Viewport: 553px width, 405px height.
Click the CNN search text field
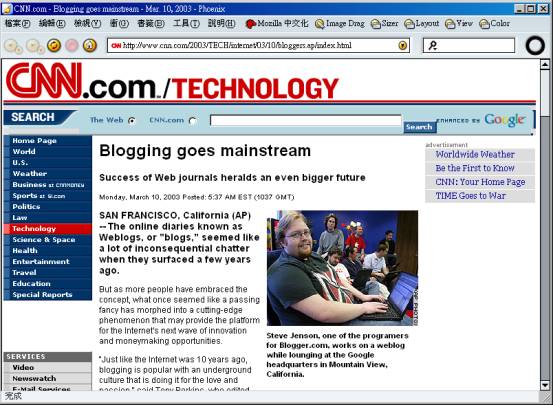(305, 120)
